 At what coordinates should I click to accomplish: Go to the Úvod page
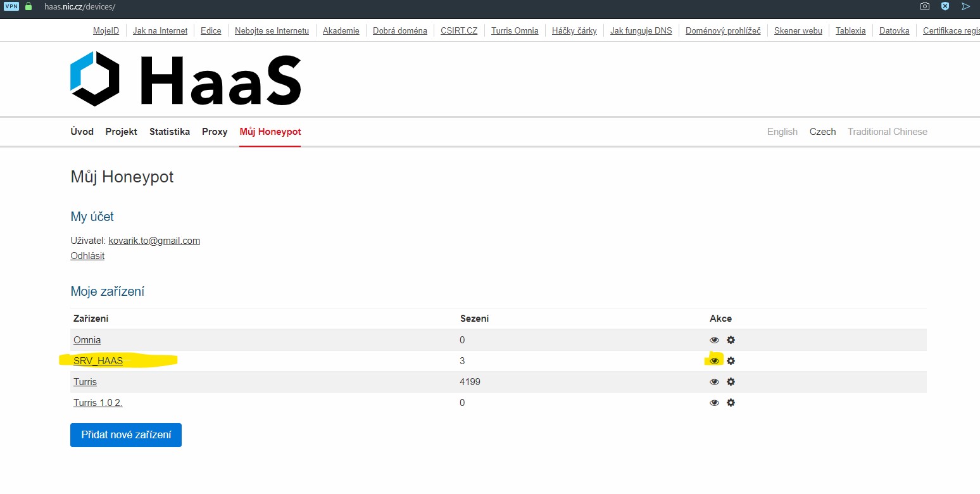(82, 132)
